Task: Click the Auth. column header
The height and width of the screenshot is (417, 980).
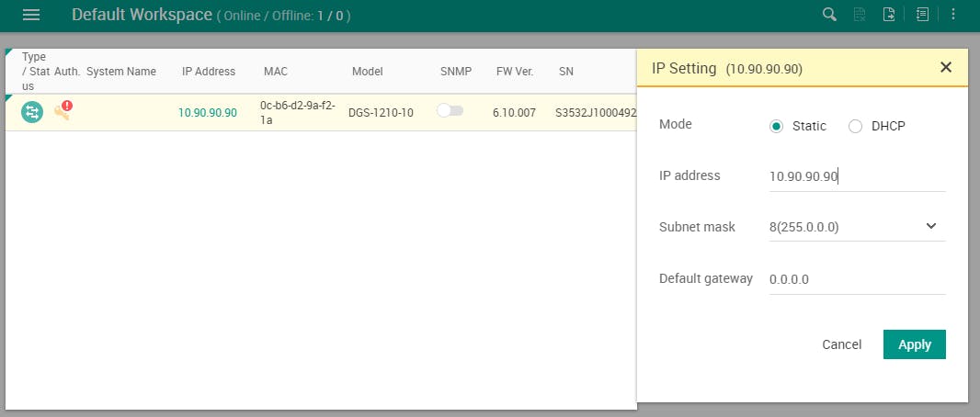Action: click(x=67, y=71)
